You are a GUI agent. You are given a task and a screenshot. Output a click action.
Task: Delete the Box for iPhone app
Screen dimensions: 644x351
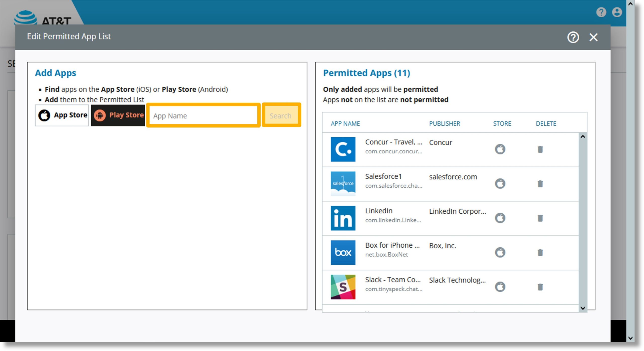(x=540, y=253)
